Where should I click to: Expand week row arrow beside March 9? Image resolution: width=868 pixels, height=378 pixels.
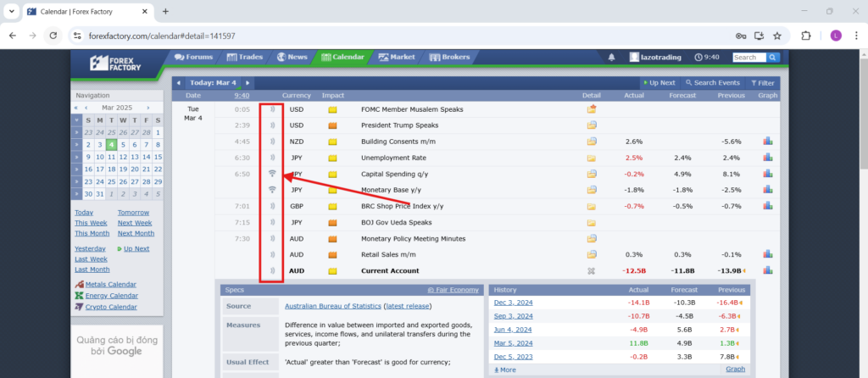76,157
